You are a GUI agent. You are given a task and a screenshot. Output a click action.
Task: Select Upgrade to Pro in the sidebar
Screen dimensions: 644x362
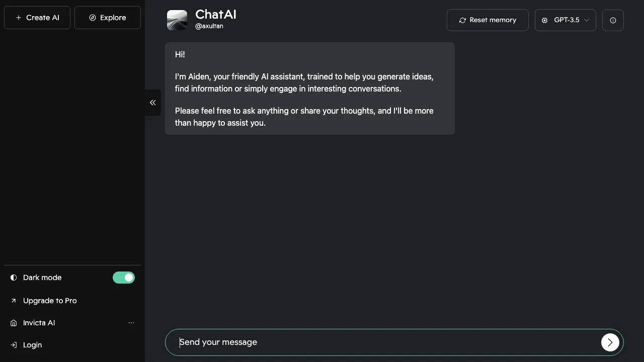click(x=50, y=301)
